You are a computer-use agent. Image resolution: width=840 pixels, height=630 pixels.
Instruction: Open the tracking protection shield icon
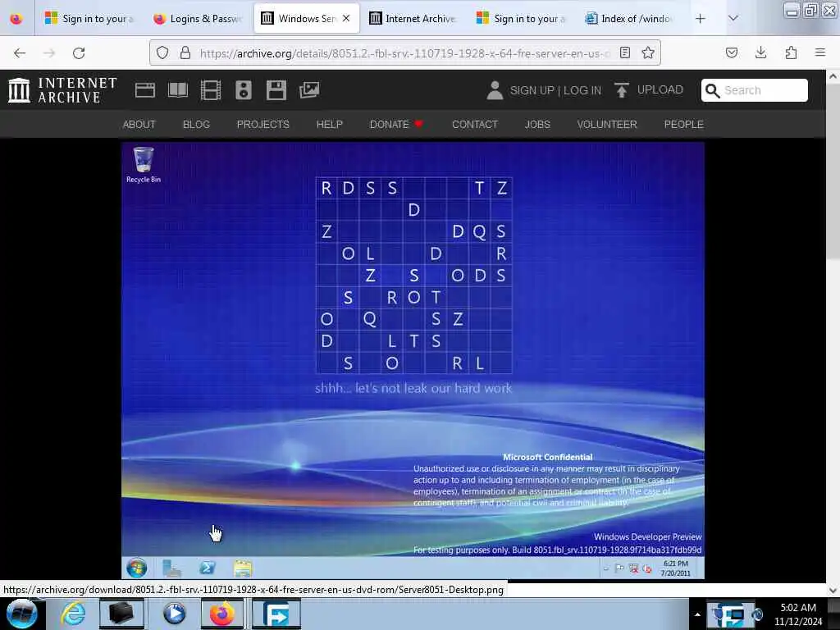[x=162, y=52]
